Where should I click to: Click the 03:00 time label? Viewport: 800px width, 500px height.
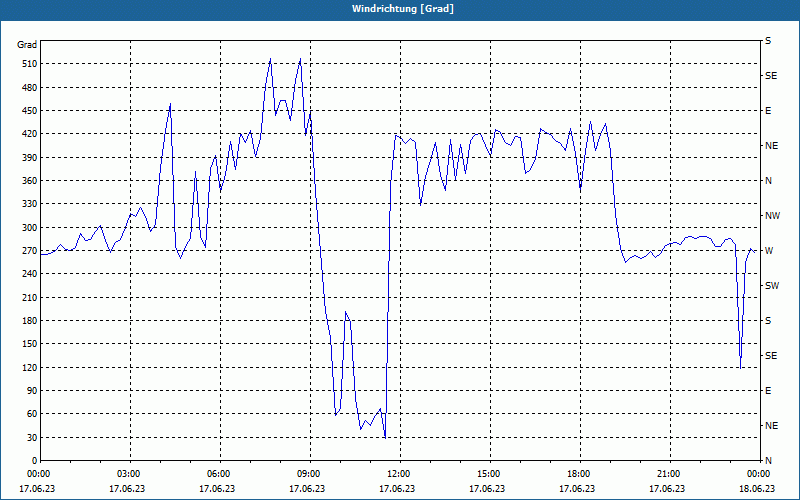coord(130,474)
